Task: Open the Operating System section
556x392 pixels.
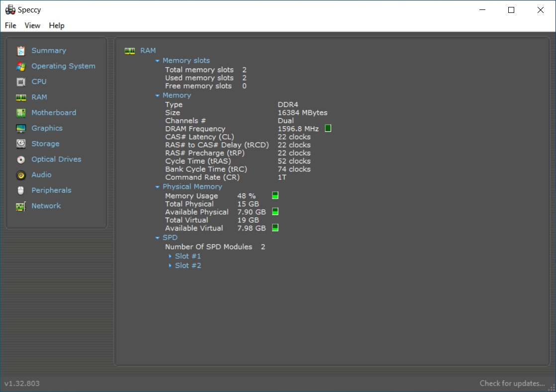Action: click(x=64, y=66)
